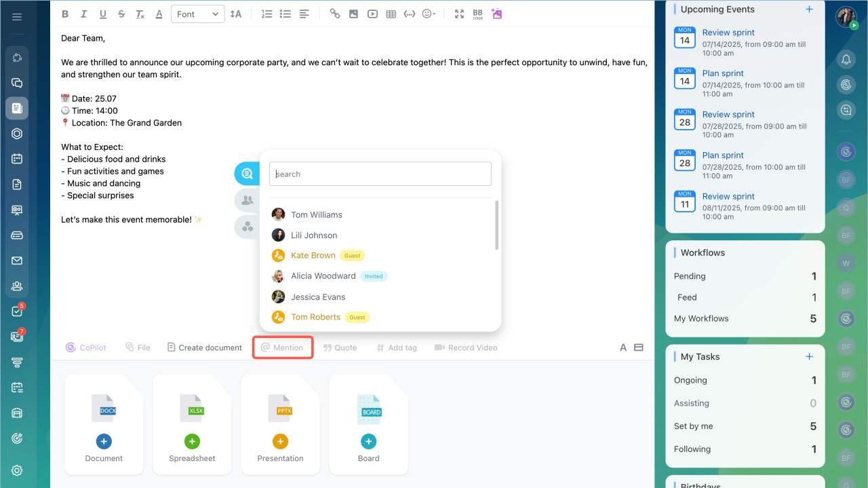The height and width of the screenshot is (488, 868).
Task: Toggle text formatting panel visibility
Action: click(623, 348)
